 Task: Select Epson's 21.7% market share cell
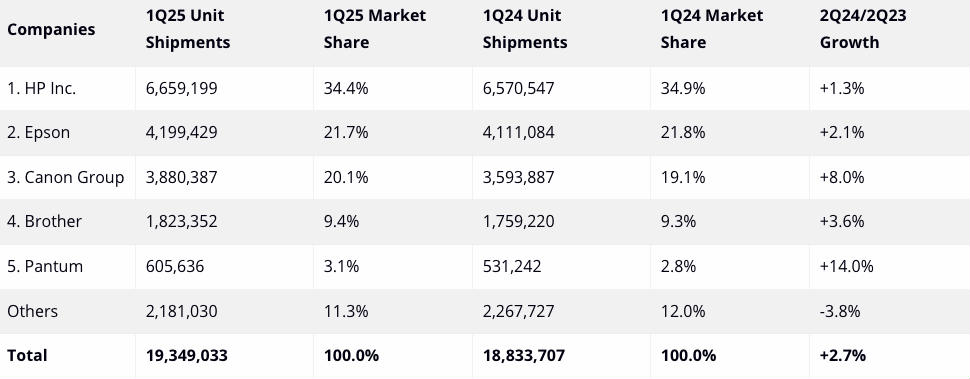click(x=346, y=132)
